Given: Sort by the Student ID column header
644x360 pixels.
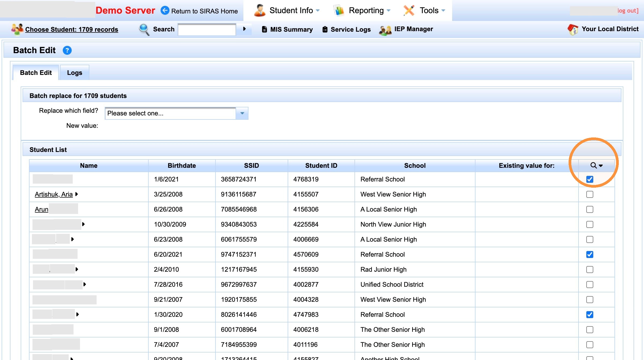Looking at the screenshot, I should 321,166.
